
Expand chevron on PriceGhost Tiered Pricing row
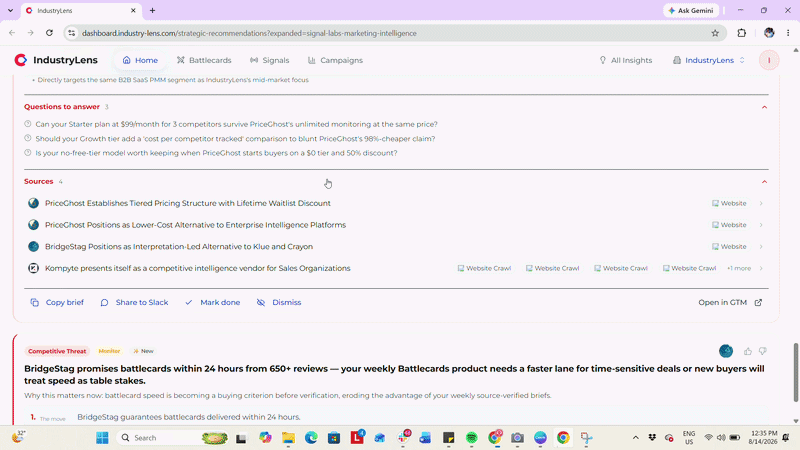point(761,203)
